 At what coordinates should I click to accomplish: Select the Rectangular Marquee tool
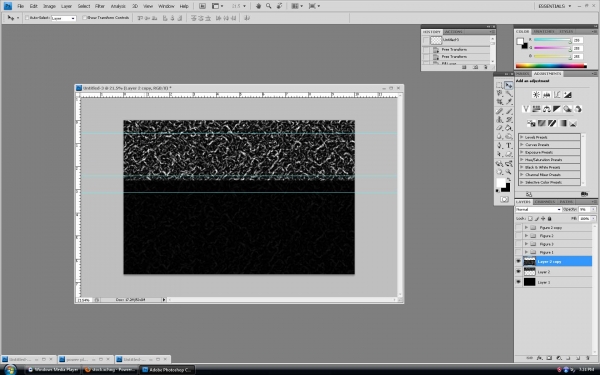pyautogui.click(x=499, y=85)
